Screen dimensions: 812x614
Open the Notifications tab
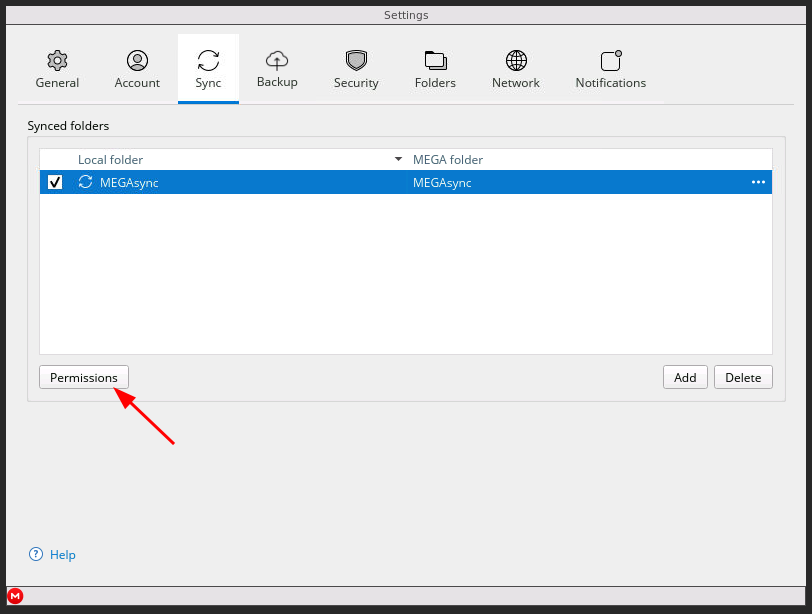(x=611, y=69)
